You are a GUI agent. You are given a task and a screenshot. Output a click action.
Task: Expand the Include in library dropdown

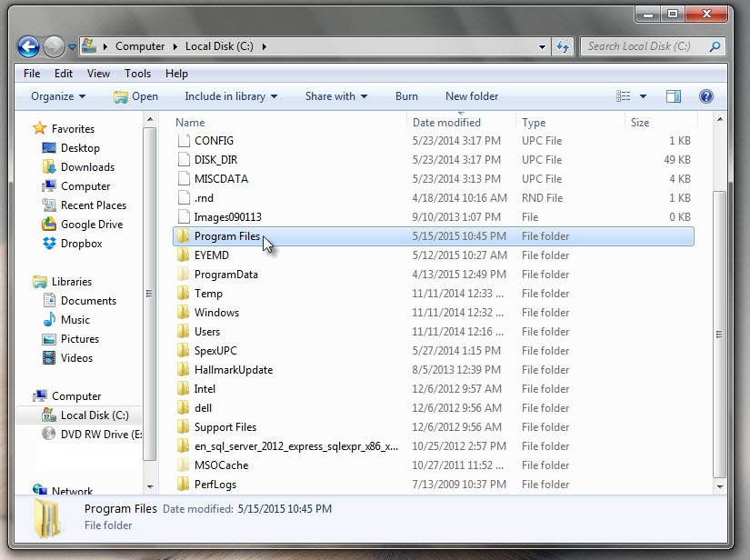(x=231, y=96)
